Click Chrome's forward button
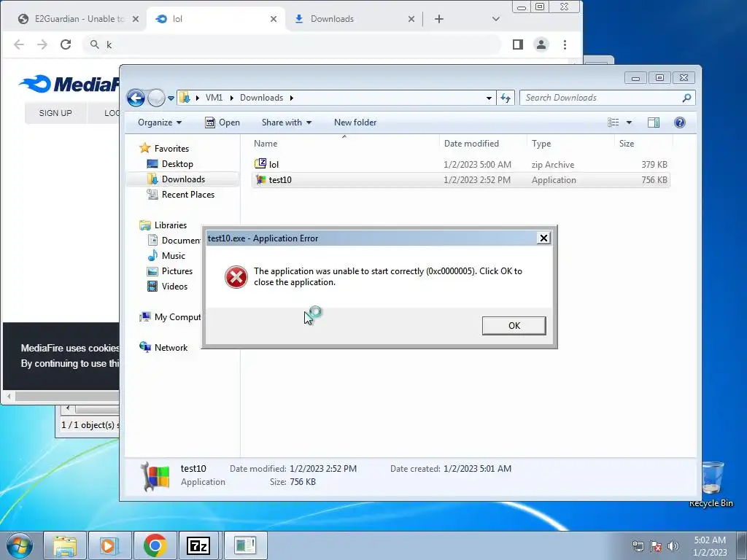Image resolution: width=747 pixels, height=560 pixels. (42, 44)
